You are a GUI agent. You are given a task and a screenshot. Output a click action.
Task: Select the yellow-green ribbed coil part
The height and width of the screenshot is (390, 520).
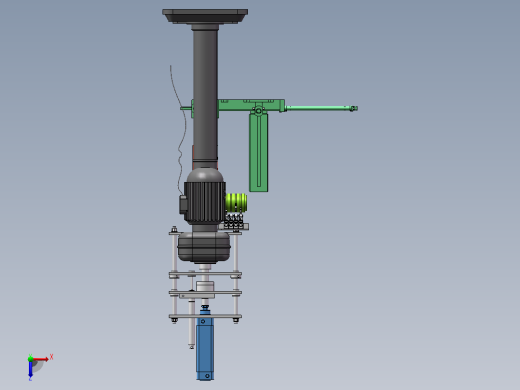click(236, 202)
